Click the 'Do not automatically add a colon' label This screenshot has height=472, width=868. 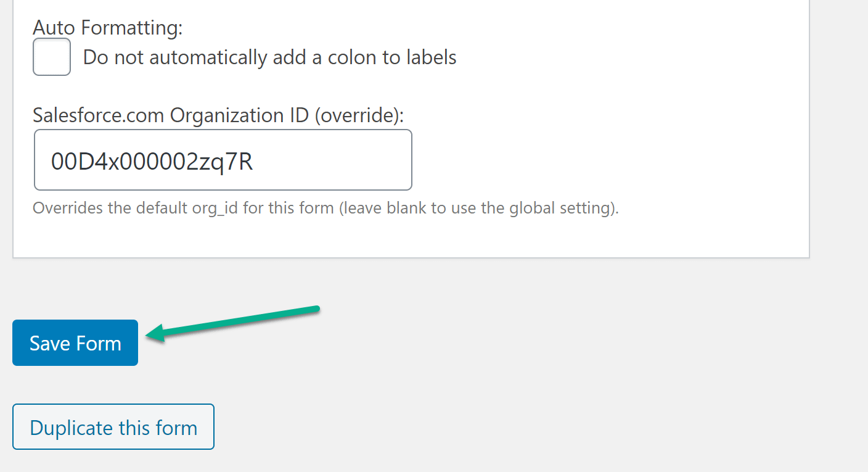coord(269,57)
